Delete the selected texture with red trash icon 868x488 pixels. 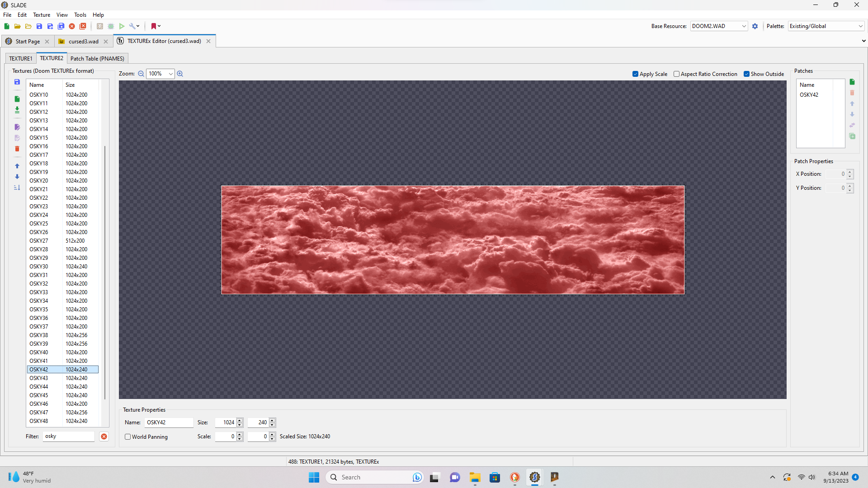17,149
